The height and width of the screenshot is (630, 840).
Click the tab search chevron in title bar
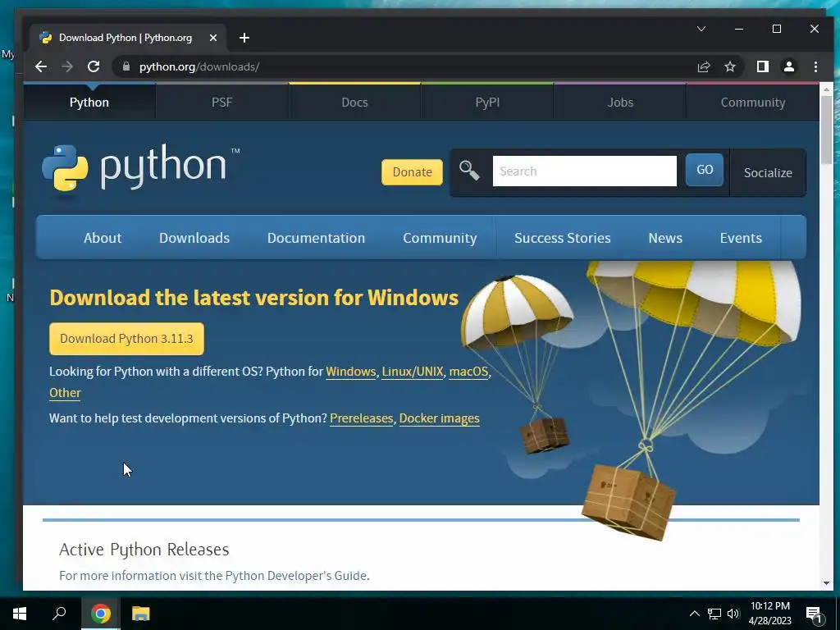click(x=701, y=29)
